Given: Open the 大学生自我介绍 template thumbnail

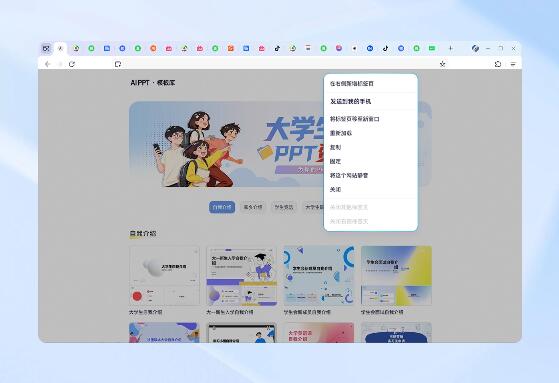Looking at the screenshot, I should (164, 276).
